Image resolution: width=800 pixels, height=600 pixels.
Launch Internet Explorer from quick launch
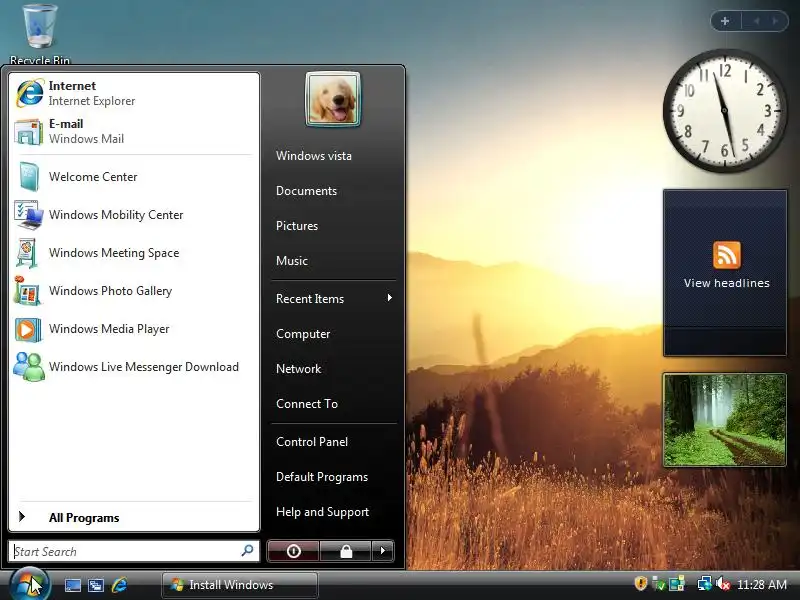(119, 585)
